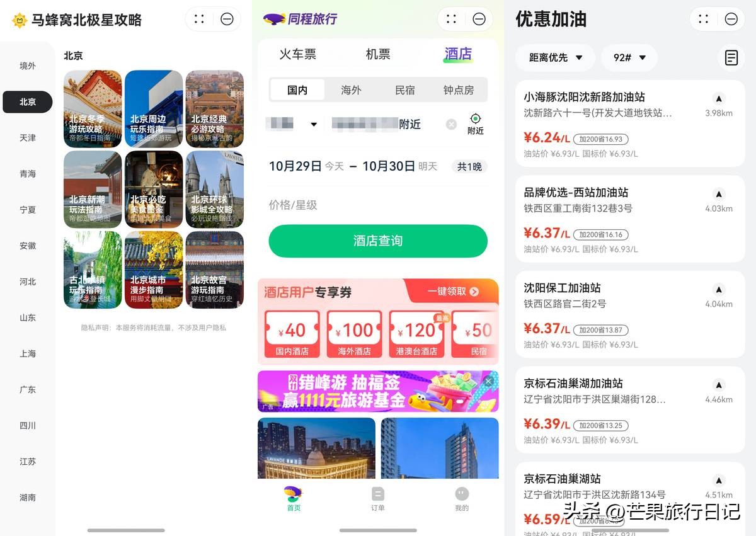Viewport: 756px width, 536px height.
Task: Open the 同程旅行 mini-program more menu dots
Action: pos(451,19)
